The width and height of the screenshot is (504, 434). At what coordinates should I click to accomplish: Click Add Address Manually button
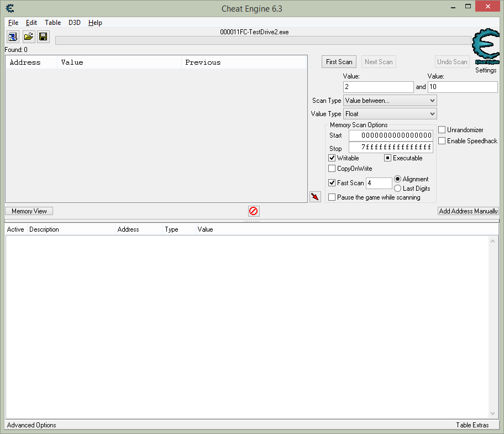[468, 211]
